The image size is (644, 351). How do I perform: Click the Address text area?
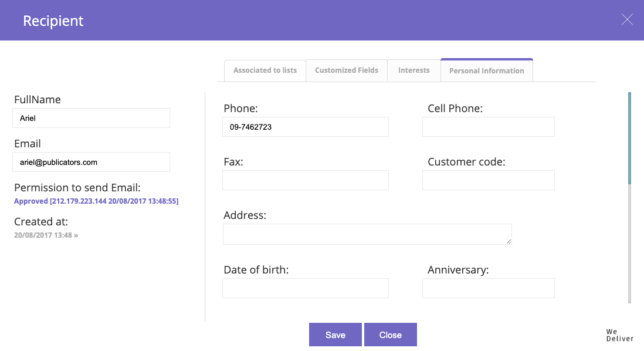pos(367,234)
